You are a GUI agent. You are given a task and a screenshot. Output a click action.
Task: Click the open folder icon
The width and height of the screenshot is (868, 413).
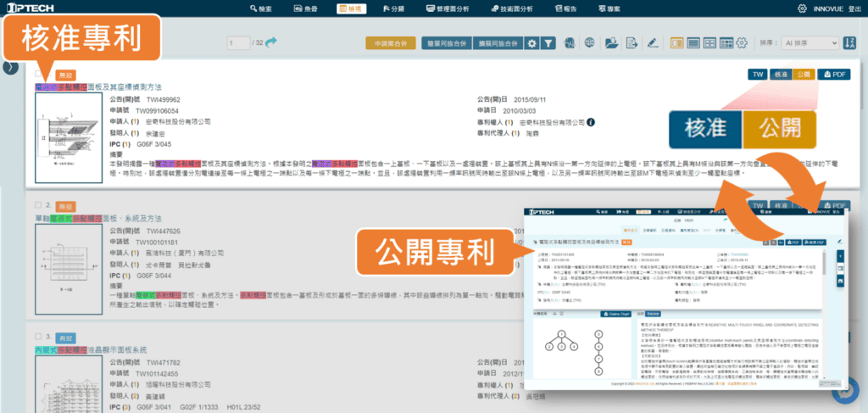[611, 43]
